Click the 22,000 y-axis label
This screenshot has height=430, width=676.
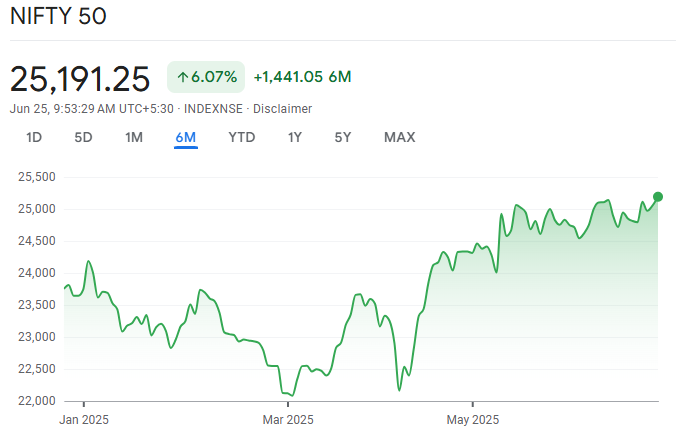click(36, 401)
